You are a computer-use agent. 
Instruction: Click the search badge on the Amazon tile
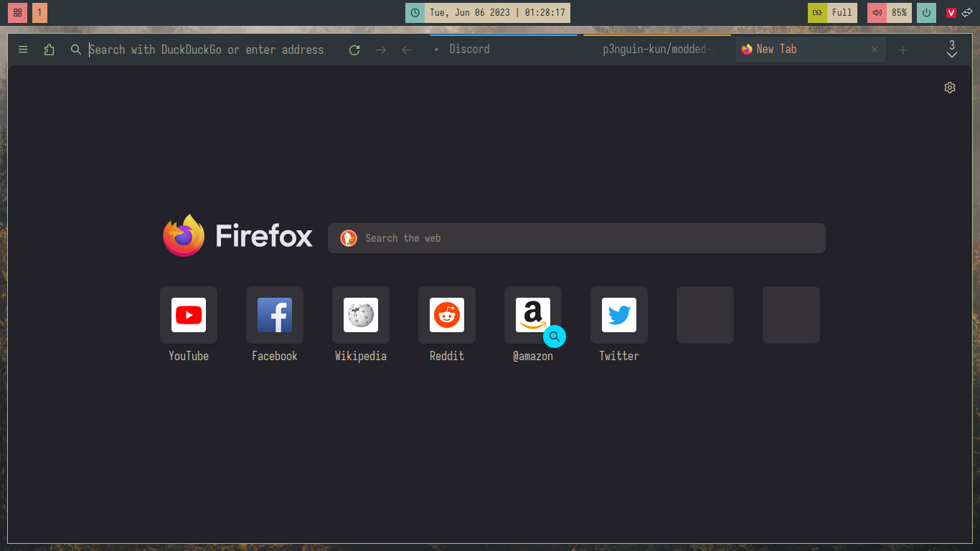pos(555,336)
